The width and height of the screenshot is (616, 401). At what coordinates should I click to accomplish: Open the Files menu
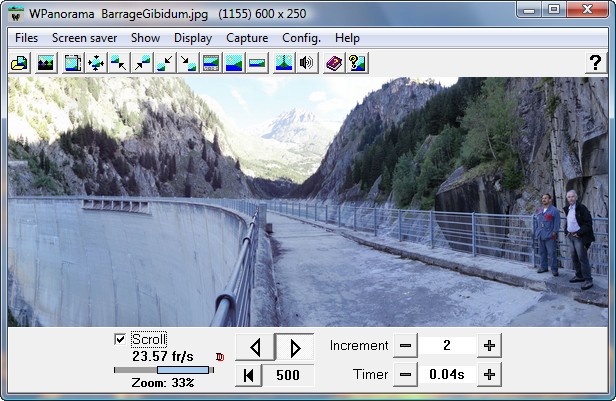point(26,38)
